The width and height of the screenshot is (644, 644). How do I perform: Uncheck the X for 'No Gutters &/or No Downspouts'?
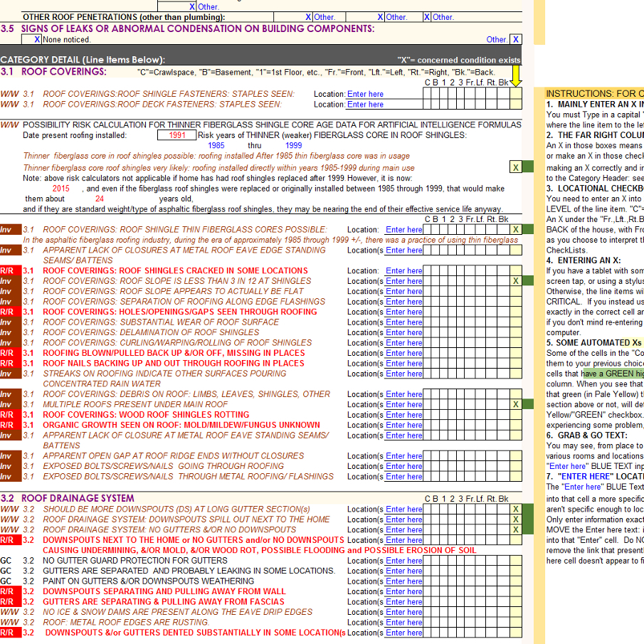point(515,530)
